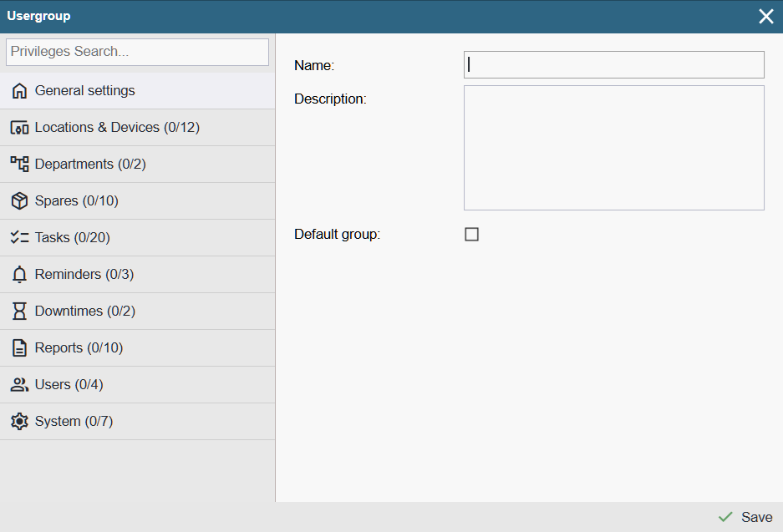Open the Locations & Devices (0/12) section

coord(117,128)
